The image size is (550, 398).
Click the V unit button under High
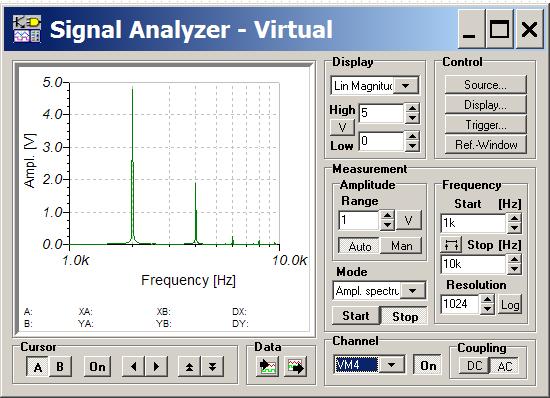[342, 127]
